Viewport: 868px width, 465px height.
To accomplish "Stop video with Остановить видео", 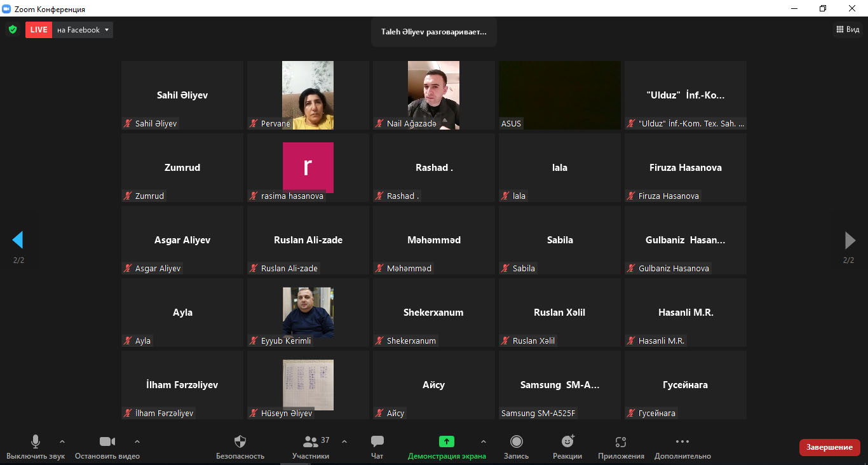I will point(107,447).
